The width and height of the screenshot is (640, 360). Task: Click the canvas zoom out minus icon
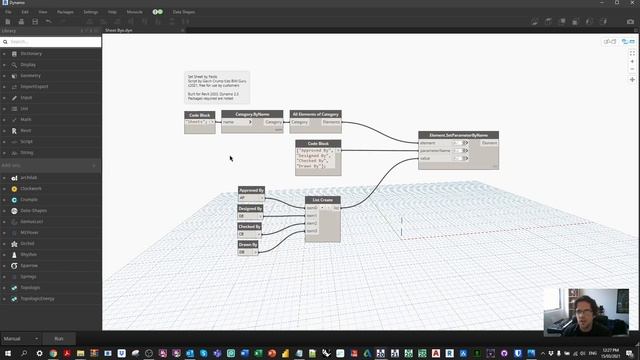[632, 69]
